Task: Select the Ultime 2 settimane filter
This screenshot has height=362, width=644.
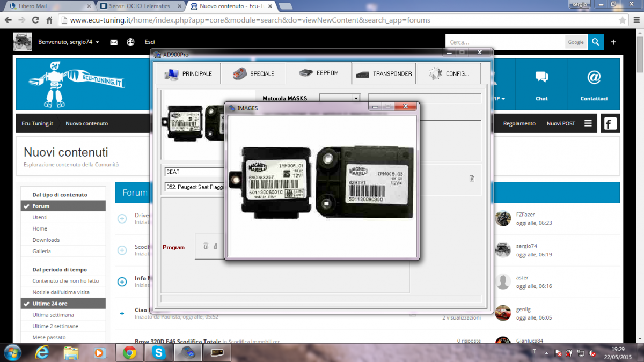Action: (x=63, y=326)
